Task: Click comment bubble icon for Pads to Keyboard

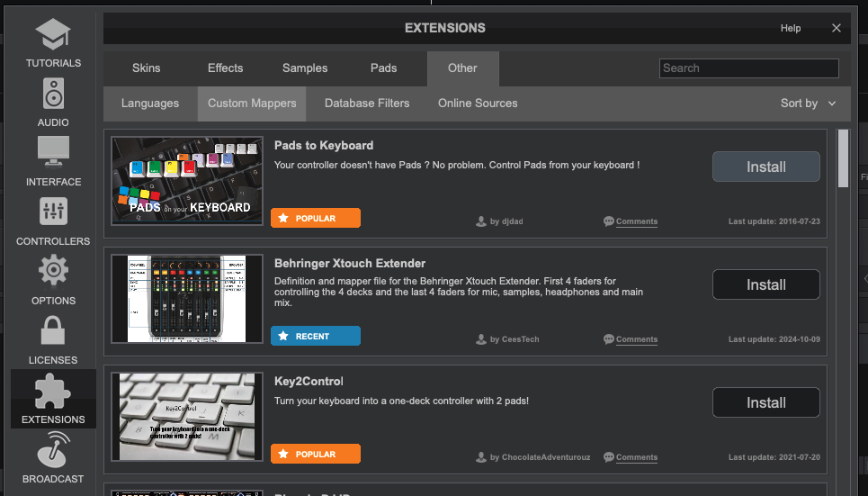Action: (608, 221)
